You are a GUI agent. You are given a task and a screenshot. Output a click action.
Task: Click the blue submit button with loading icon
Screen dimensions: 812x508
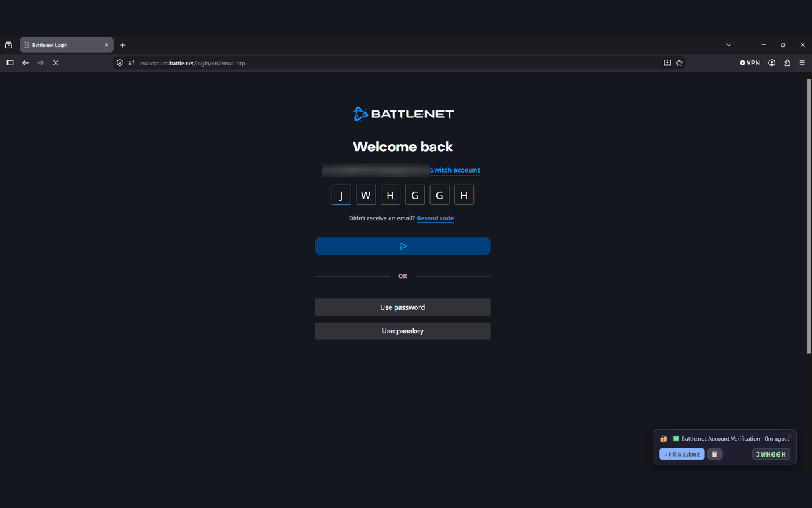pyautogui.click(x=403, y=246)
